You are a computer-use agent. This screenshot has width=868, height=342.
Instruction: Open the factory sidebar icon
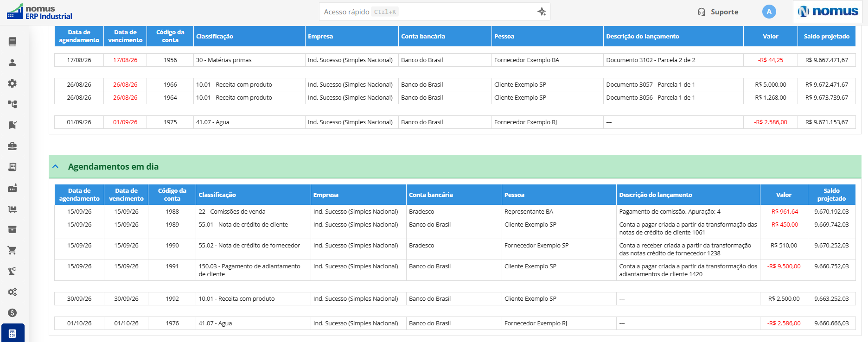click(x=13, y=188)
